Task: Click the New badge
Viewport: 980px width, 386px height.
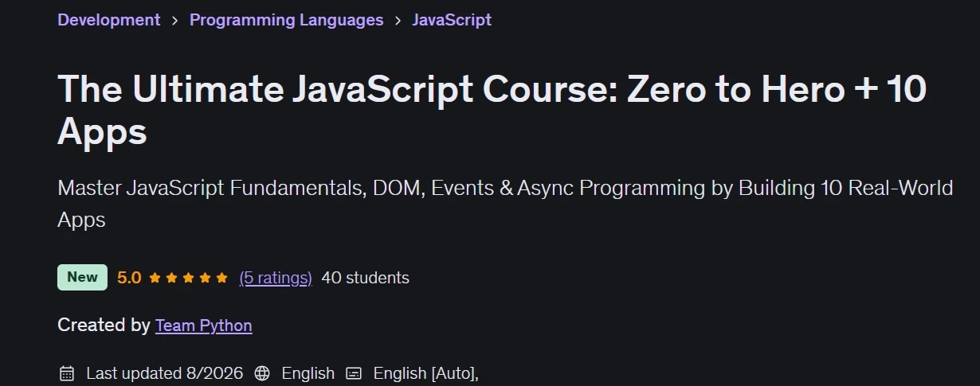Action: (x=82, y=277)
